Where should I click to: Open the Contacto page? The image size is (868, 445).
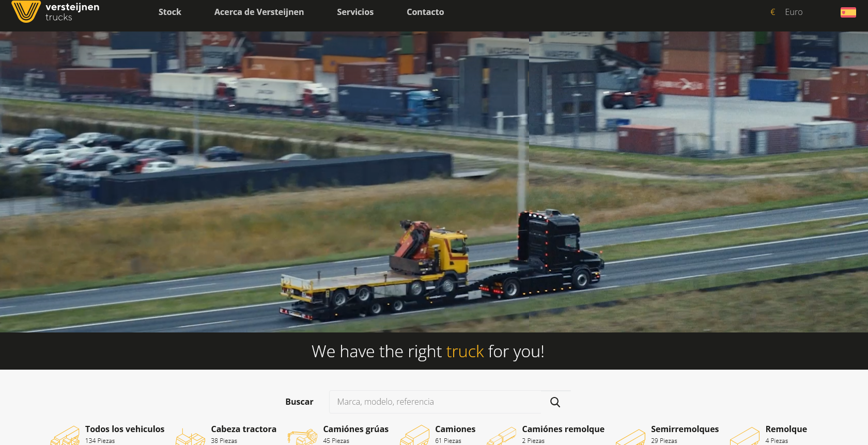point(425,12)
